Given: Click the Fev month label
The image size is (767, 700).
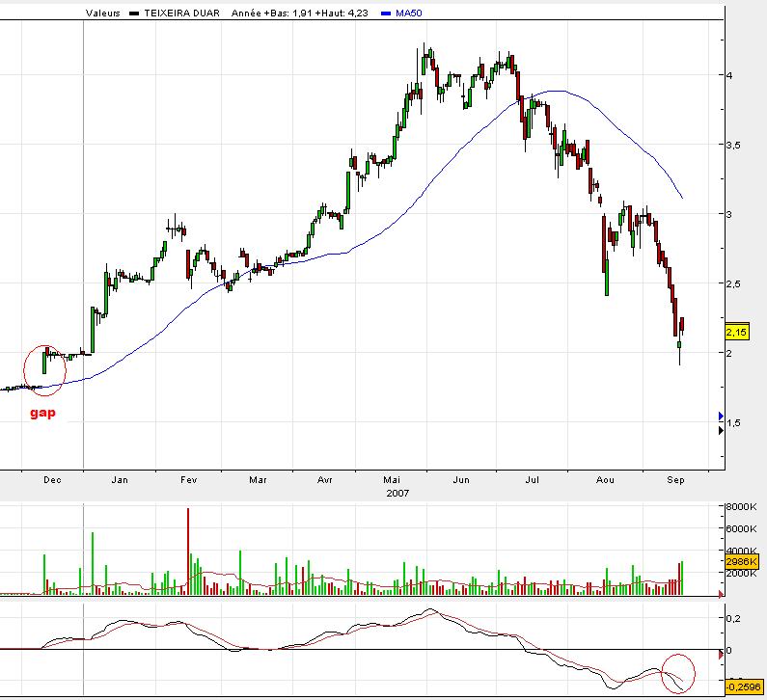Looking at the screenshot, I should point(189,480).
